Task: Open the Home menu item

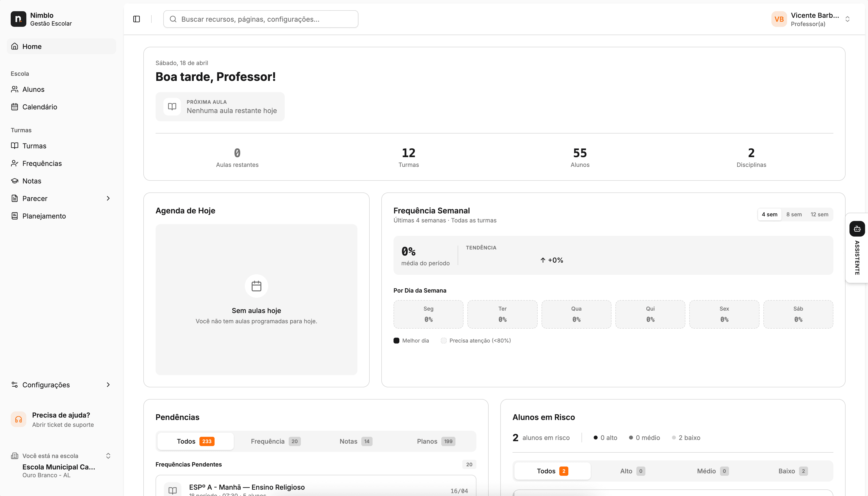Action: (x=61, y=46)
